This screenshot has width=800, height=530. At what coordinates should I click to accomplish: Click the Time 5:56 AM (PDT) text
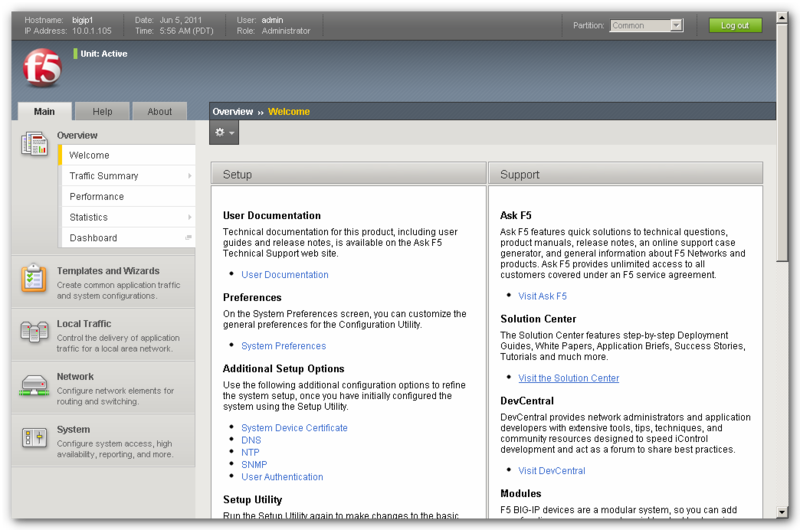tap(187, 31)
